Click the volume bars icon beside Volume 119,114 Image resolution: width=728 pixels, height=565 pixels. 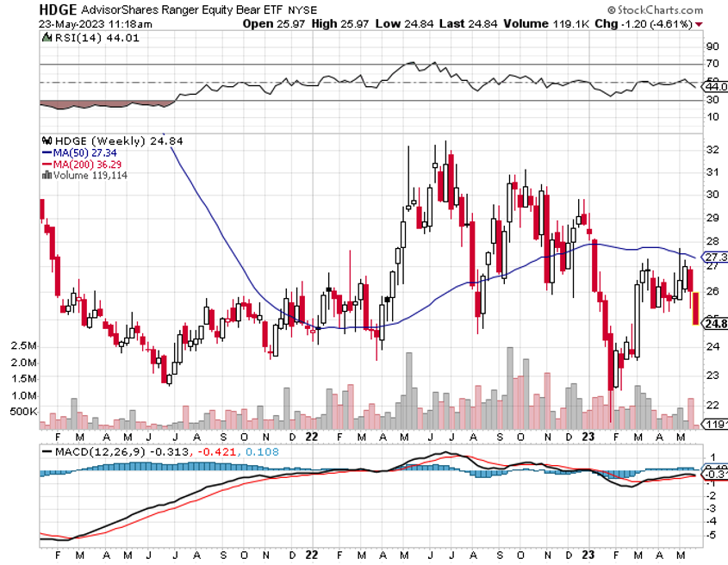[x=47, y=175]
